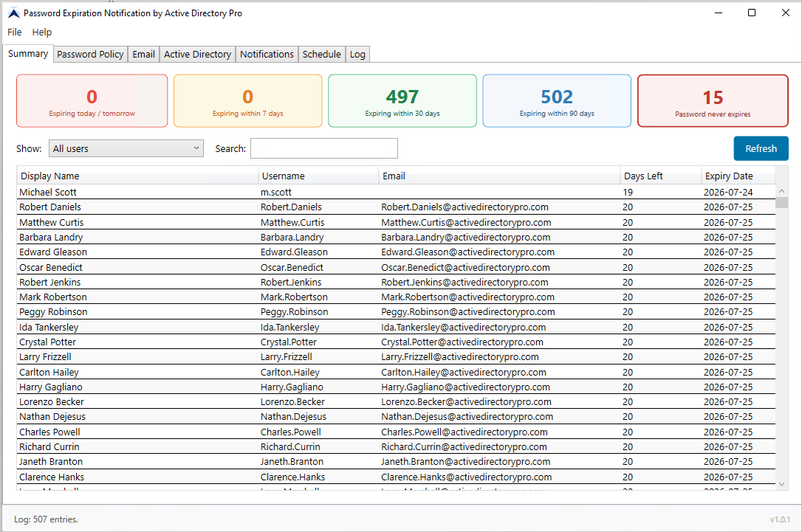Select the Robert Daniels row

tap(397, 207)
